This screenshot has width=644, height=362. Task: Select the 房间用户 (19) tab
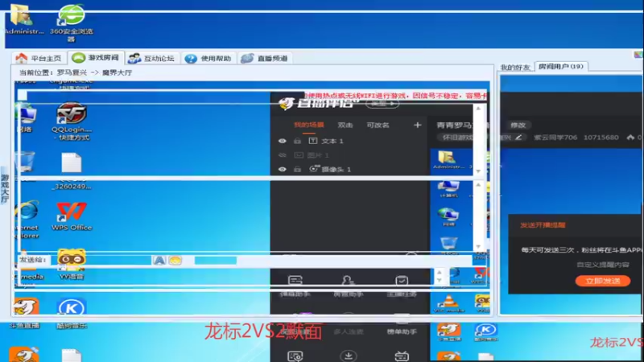click(561, 67)
